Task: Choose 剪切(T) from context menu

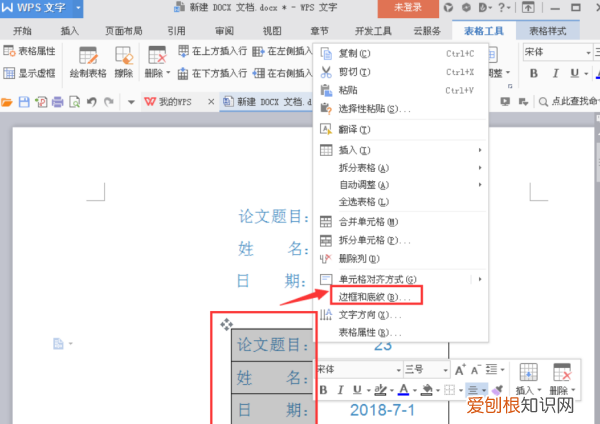Action: coord(401,72)
